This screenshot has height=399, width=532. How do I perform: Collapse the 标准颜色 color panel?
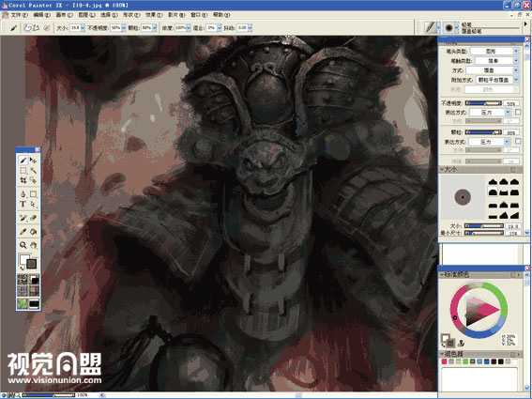click(x=442, y=274)
